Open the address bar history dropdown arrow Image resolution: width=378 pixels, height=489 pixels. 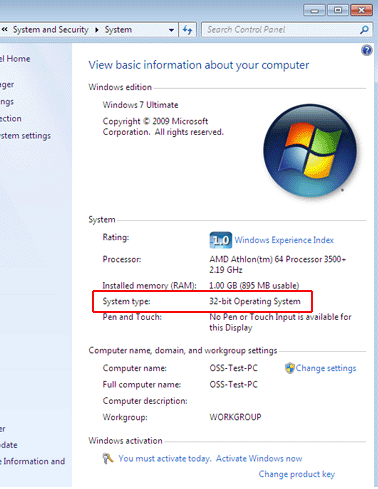[171, 30]
